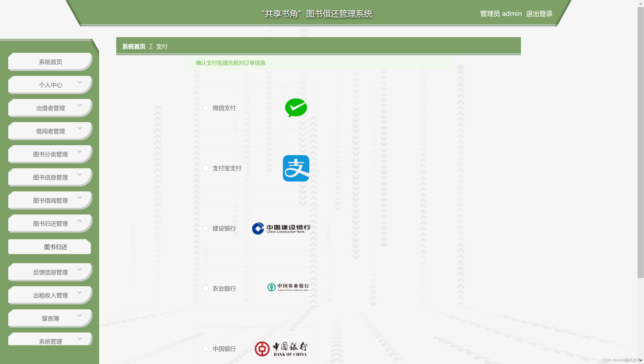This screenshot has height=364, width=644.
Task: Select the 支付宝支付 radio option
Action: coord(205,168)
